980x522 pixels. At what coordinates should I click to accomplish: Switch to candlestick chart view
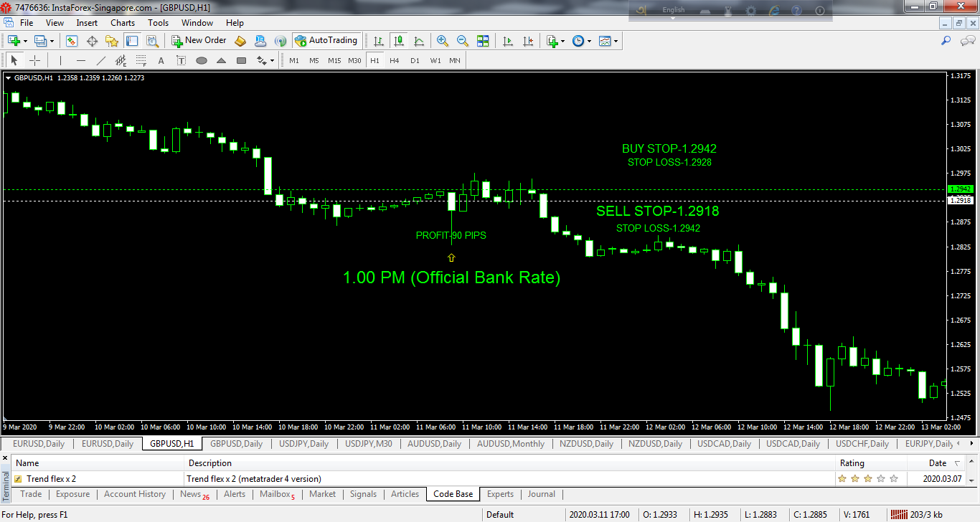(399, 41)
